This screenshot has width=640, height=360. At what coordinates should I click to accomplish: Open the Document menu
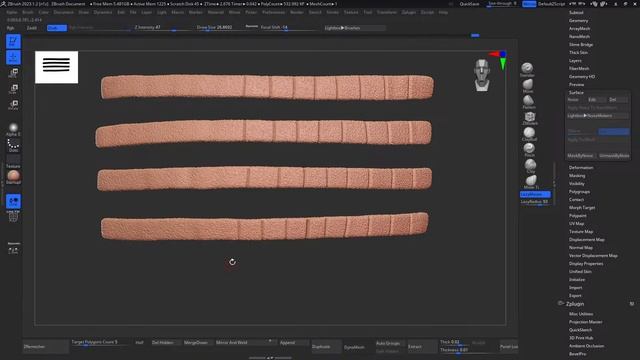click(64, 12)
